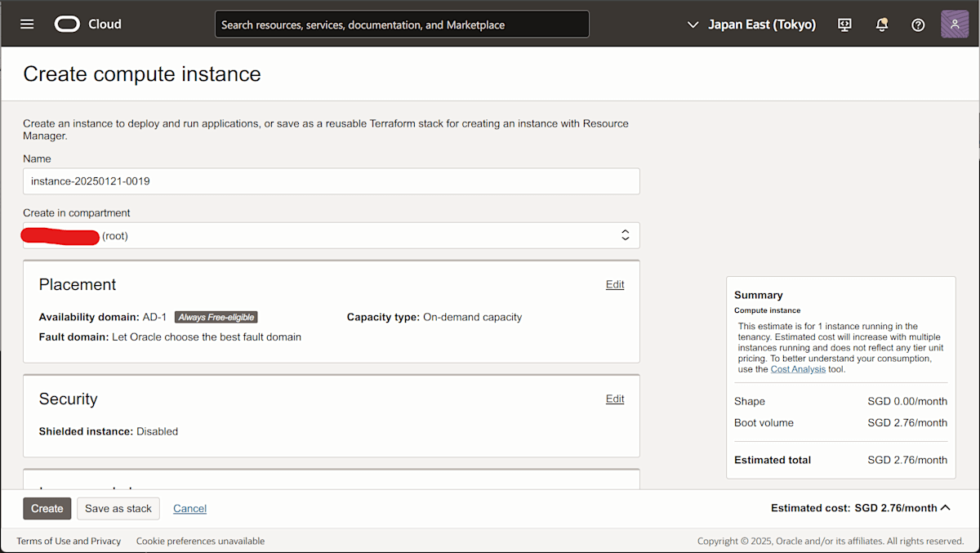Click Shape SGD 0.00/month value

907,401
